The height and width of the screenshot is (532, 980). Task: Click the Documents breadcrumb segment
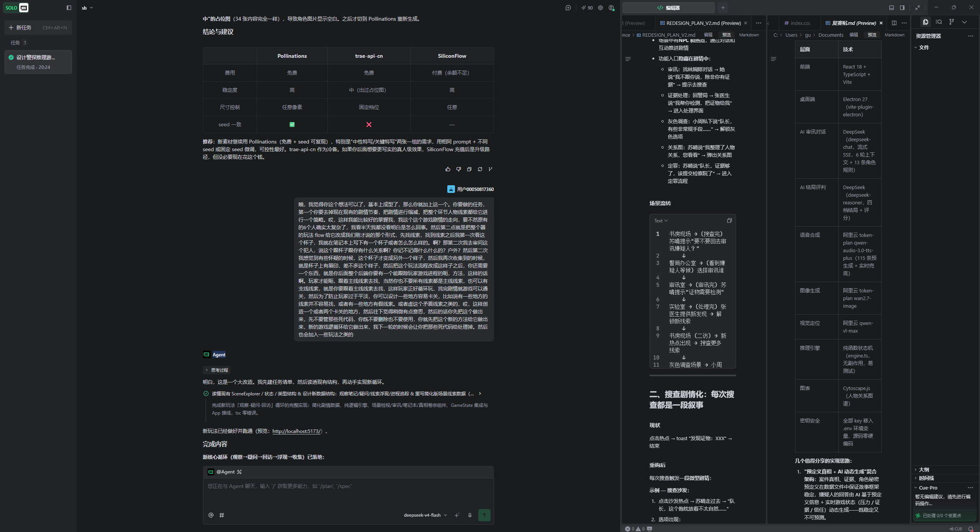831,35
